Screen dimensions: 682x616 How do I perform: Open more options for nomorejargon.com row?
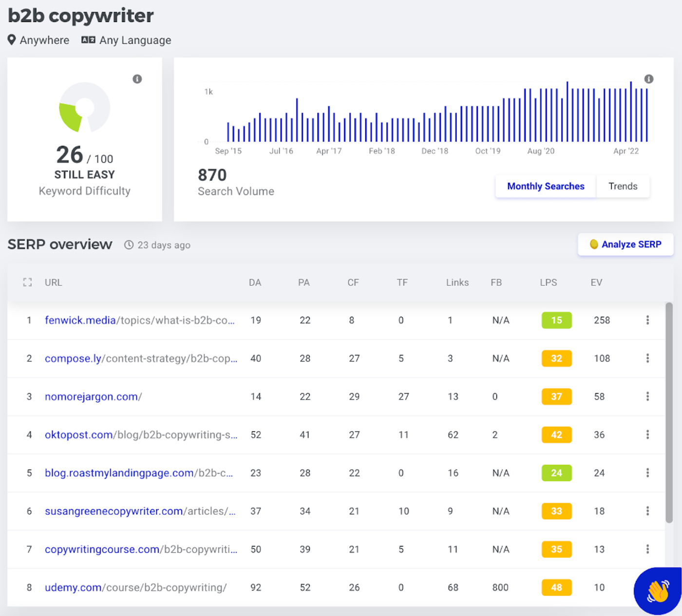(647, 396)
